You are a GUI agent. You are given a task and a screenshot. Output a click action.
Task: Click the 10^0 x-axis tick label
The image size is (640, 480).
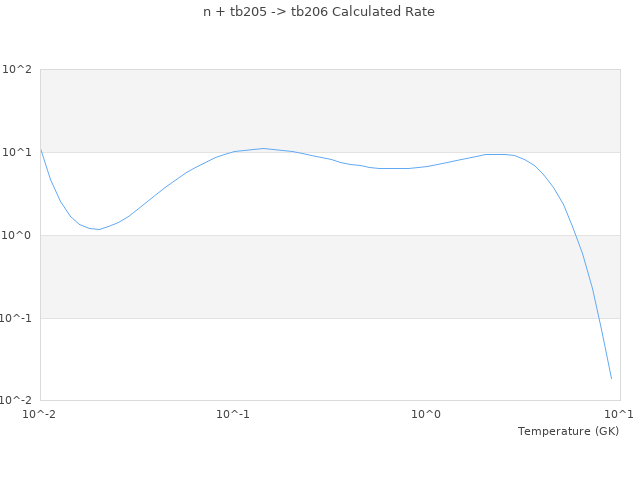(427, 414)
